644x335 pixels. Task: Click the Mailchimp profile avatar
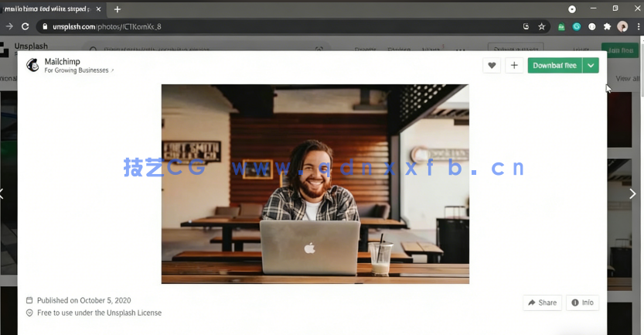[32, 66]
